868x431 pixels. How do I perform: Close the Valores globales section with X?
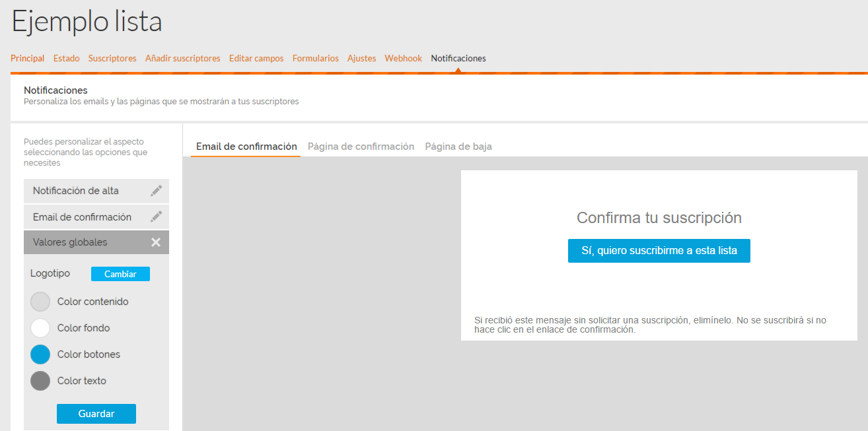156,242
